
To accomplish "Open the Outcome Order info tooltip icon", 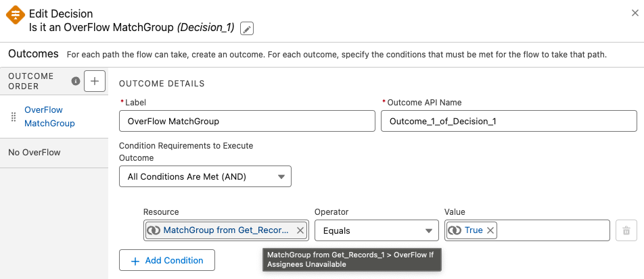I will click(x=76, y=81).
